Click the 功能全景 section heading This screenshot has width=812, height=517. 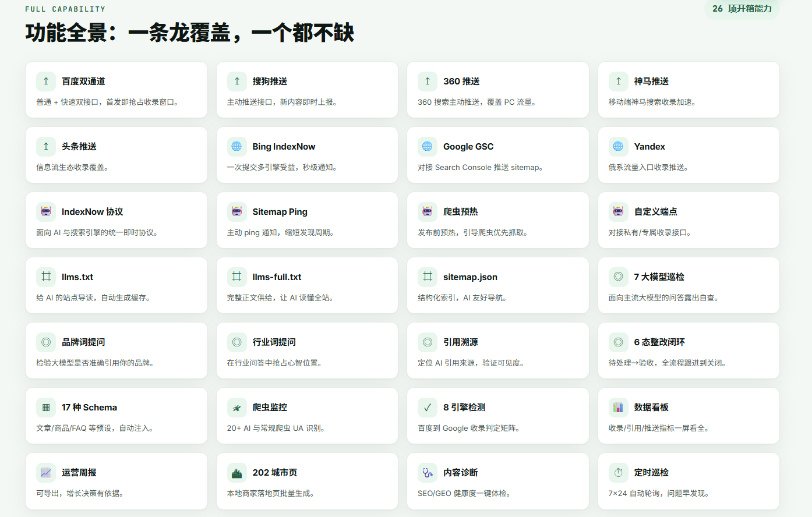(x=190, y=33)
